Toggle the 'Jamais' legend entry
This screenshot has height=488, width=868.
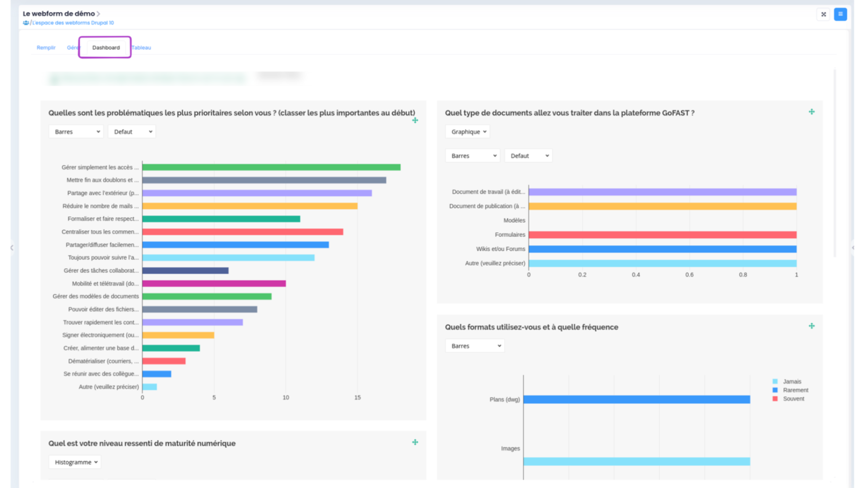[788, 381]
